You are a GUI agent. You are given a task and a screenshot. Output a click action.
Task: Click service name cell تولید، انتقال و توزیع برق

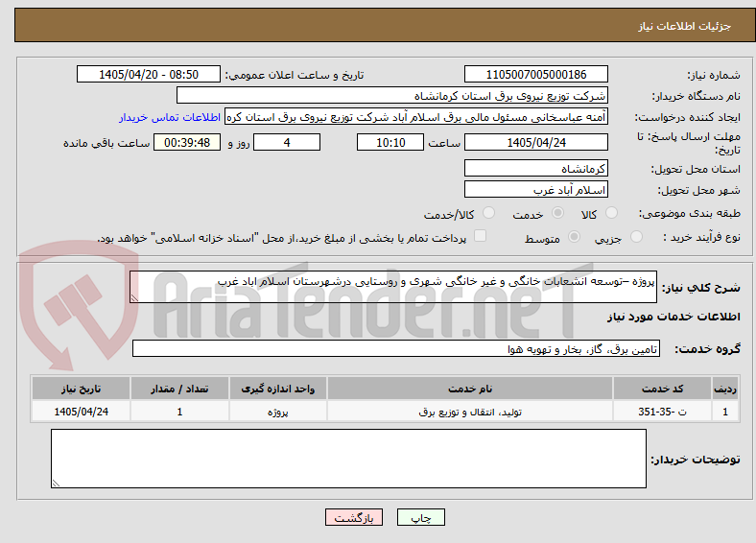pyautogui.click(x=470, y=412)
